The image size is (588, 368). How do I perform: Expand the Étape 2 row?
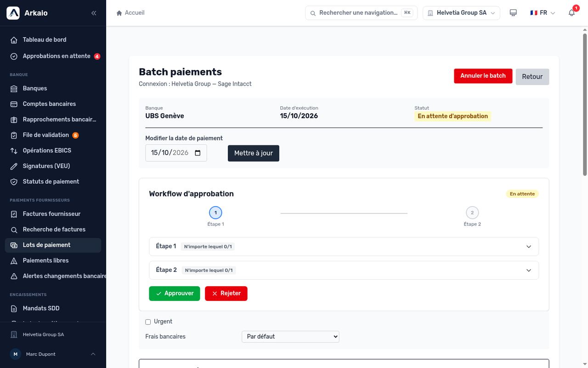344,270
